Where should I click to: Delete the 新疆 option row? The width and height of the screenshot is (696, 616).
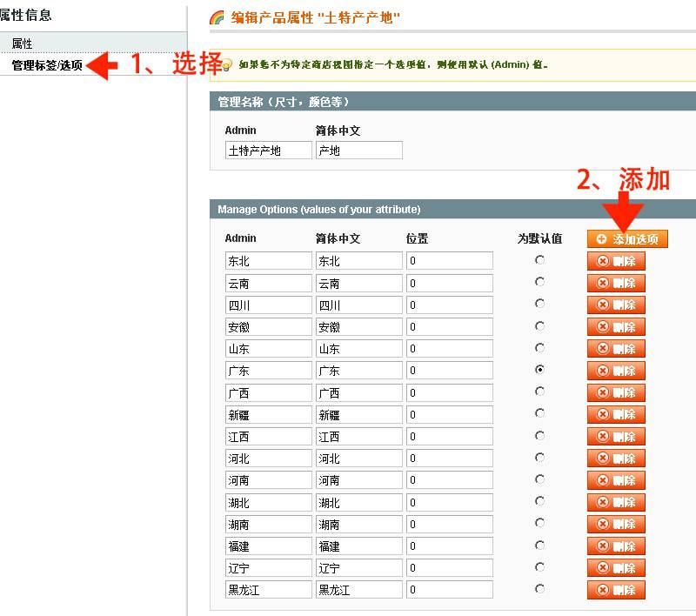click(x=616, y=415)
